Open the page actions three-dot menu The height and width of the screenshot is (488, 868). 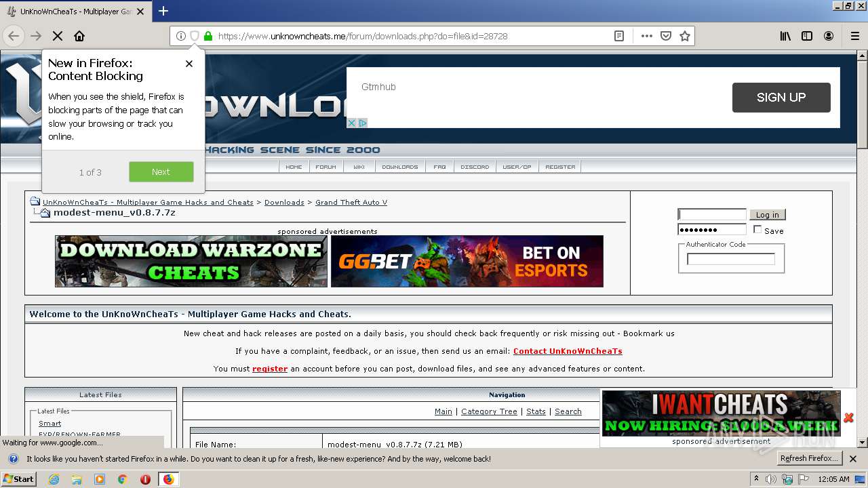point(647,36)
